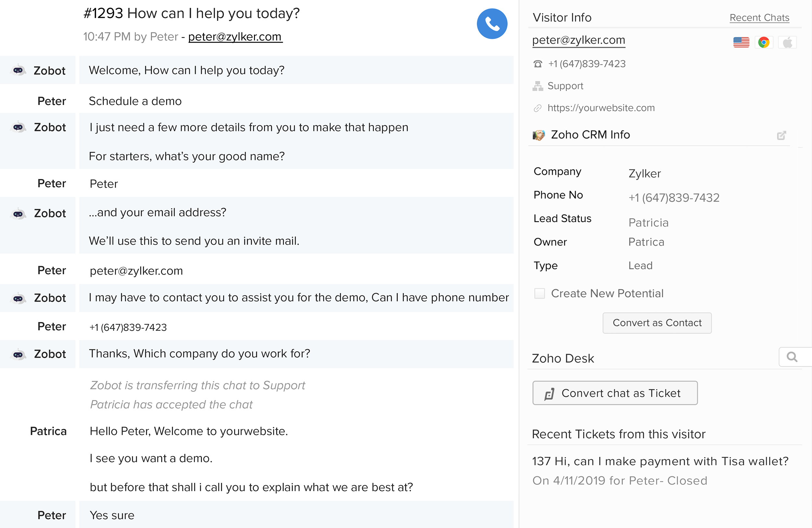The width and height of the screenshot is (812, 528).
Task: Click the Zobot avatar beside 'I may have to contact you'
Action: (19, 298)
